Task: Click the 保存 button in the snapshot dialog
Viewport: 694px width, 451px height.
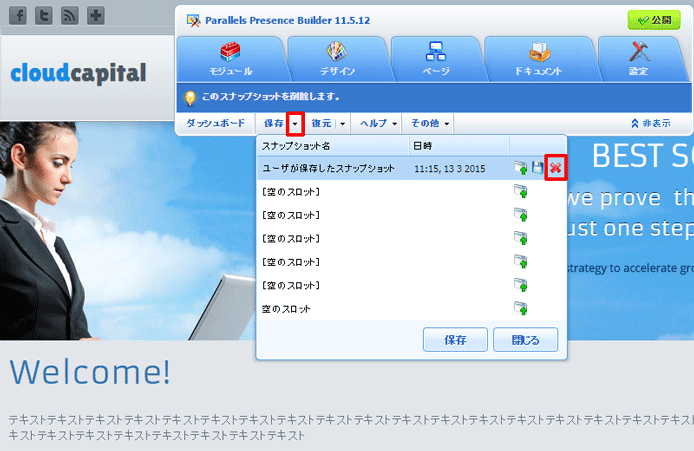Action: tap(454, 340)
